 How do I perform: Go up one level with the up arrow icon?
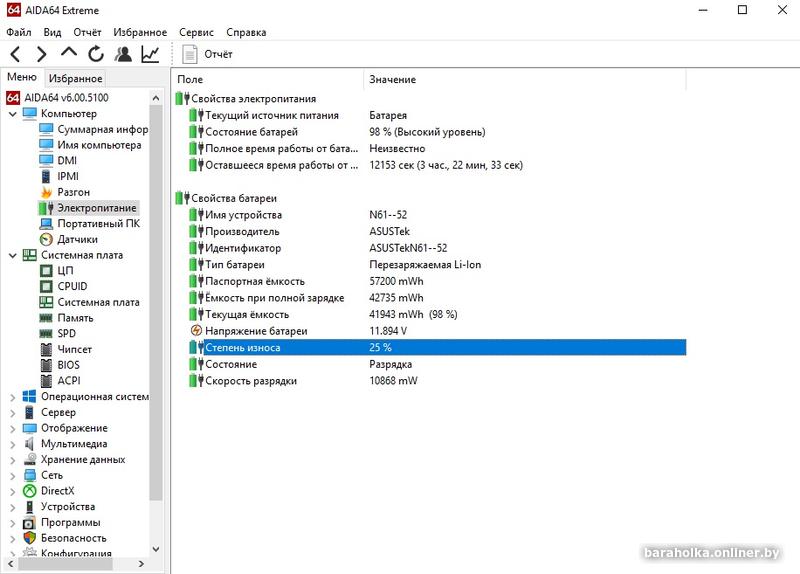pos(69,52)
